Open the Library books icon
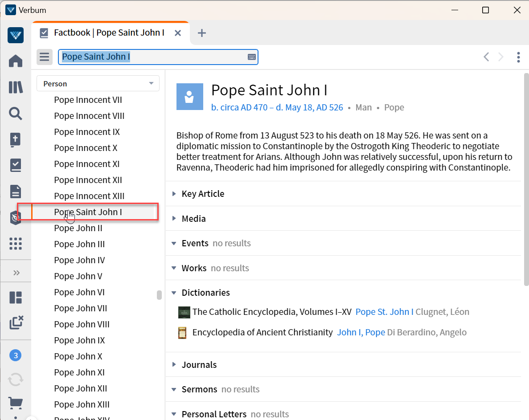Screen dimensions: 529x420 pyautogui.click(x=16, y=87)
